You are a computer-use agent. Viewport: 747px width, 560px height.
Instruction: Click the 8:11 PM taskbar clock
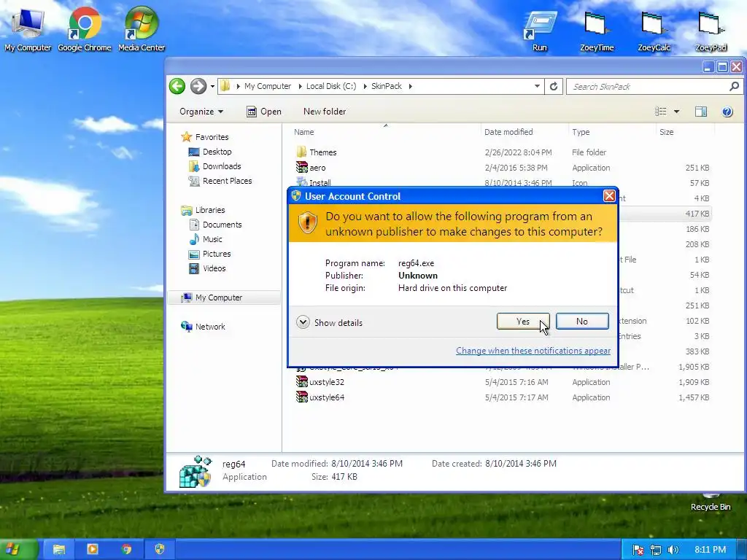click(710, 550)
